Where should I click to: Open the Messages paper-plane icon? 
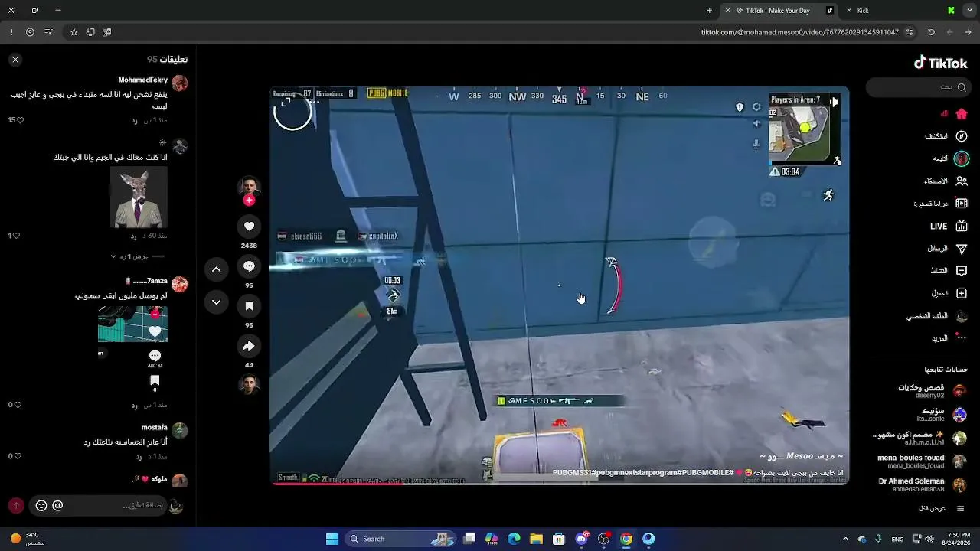[x=962, y=249]
